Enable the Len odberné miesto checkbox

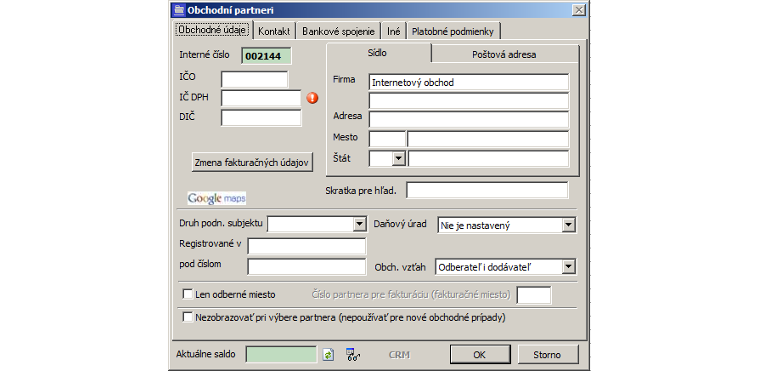tap(188, 294)
